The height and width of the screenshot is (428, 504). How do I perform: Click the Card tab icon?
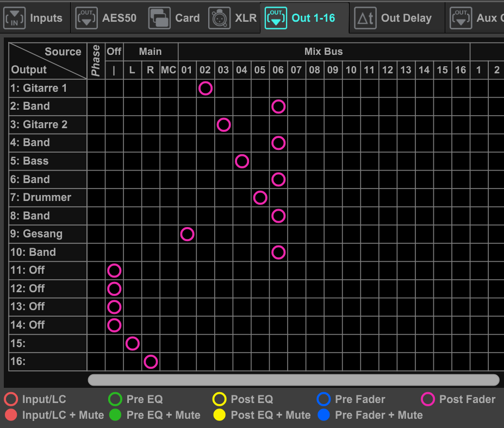coord(160,18)
